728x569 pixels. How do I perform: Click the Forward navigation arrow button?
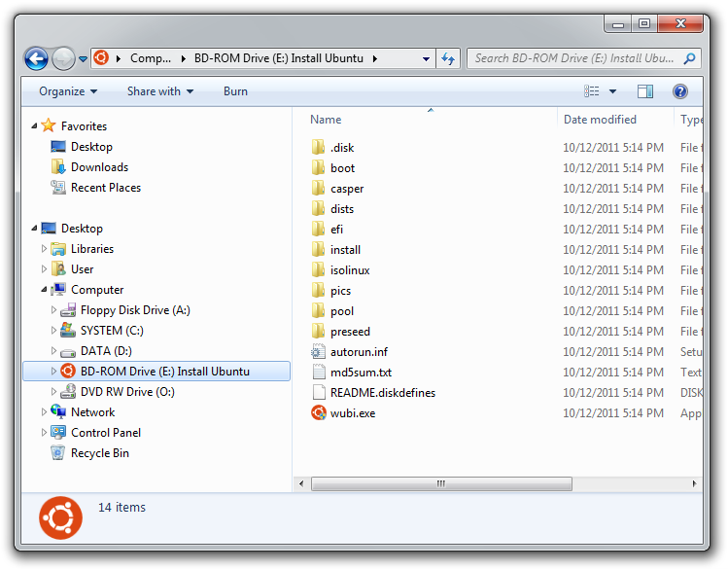point(63,58)
